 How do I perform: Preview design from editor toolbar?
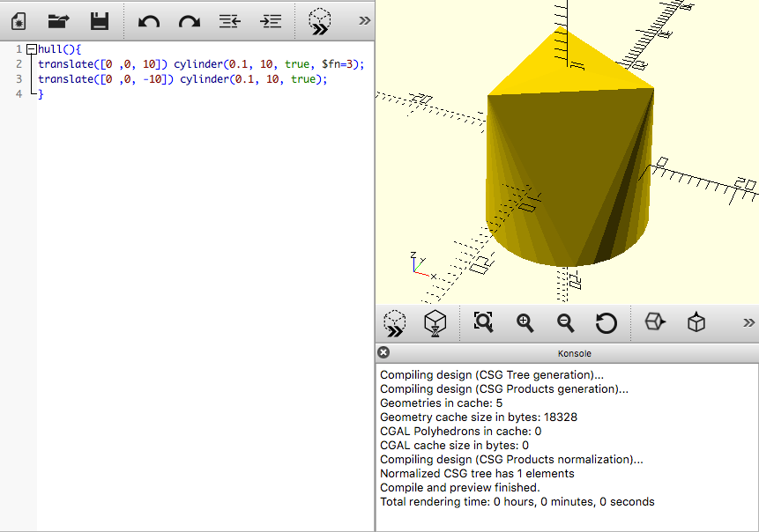pos(319,22)
